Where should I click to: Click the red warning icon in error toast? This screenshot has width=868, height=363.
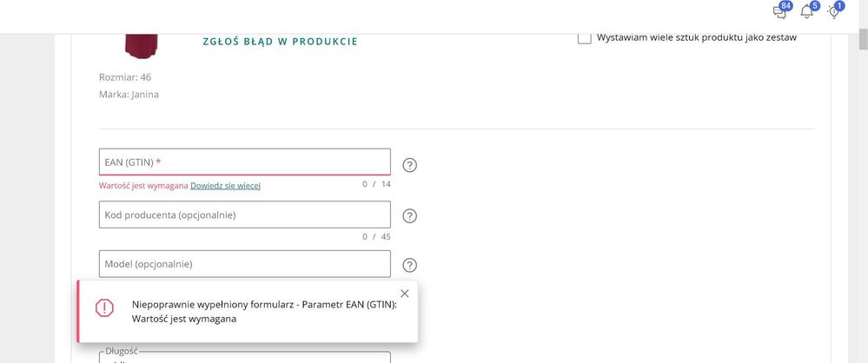point(104,307)
